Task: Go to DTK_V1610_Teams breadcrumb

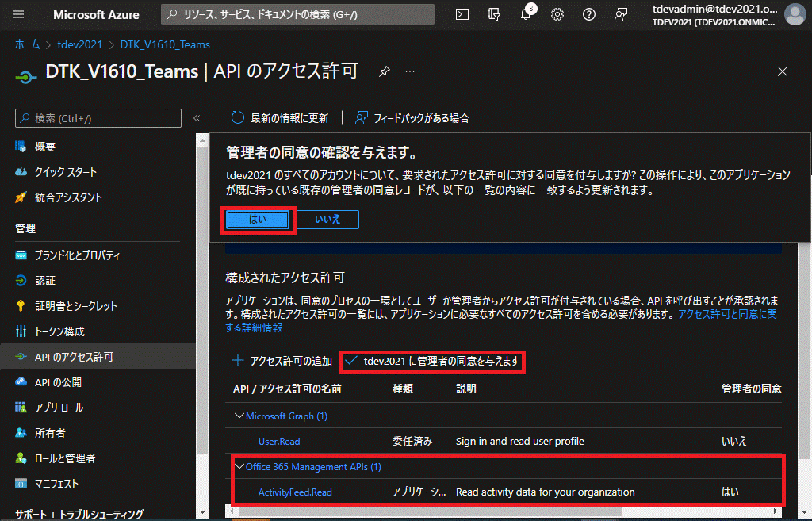Action: [x=165, y=44]
